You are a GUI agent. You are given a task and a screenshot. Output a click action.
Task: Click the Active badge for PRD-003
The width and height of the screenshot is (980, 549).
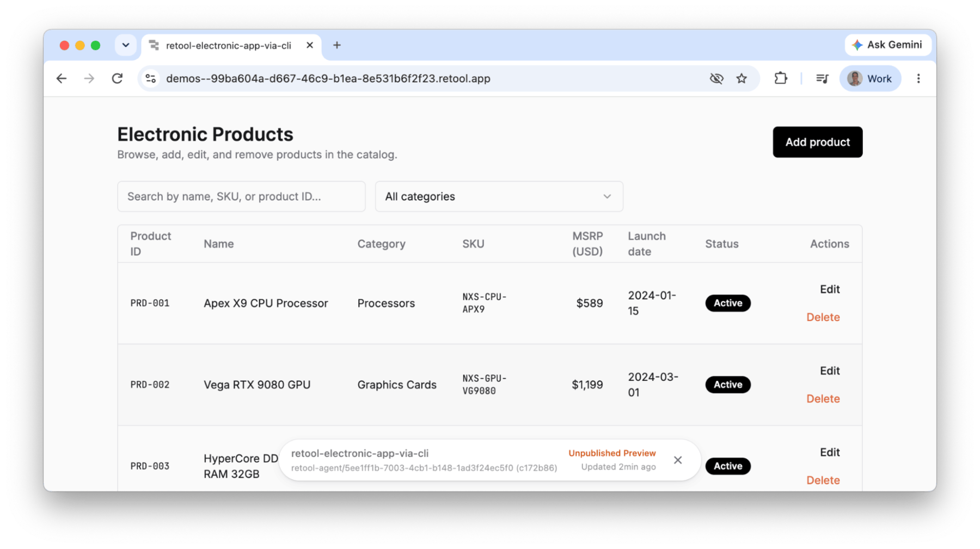tap(728, 466)
